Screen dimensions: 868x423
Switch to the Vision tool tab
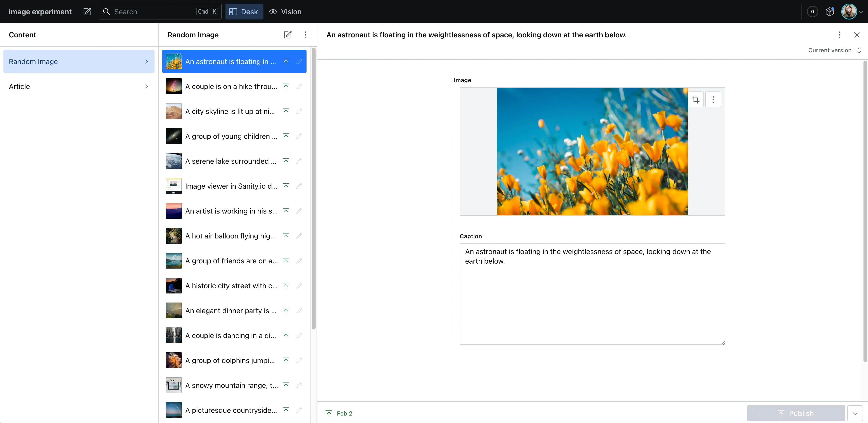[x=285, y=12]
